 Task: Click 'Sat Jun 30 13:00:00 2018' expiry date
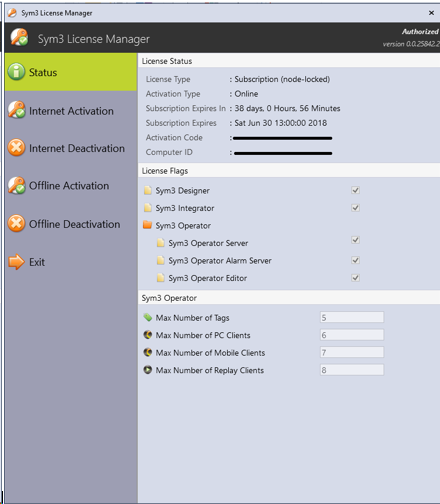281,123
